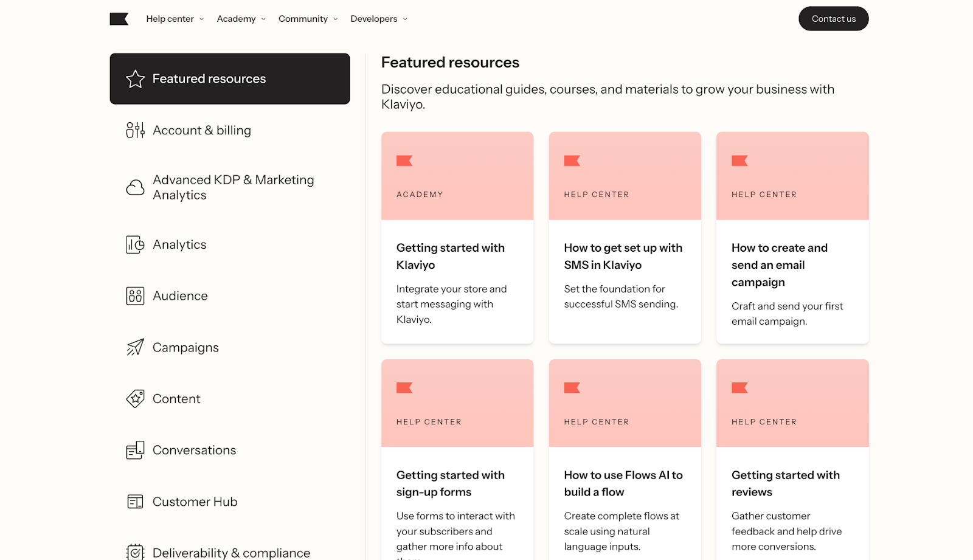Click 'Integrate your store and start messaging' text
Image resolution: width=973 pixels, height=560 pixels.
pos(452,304)
